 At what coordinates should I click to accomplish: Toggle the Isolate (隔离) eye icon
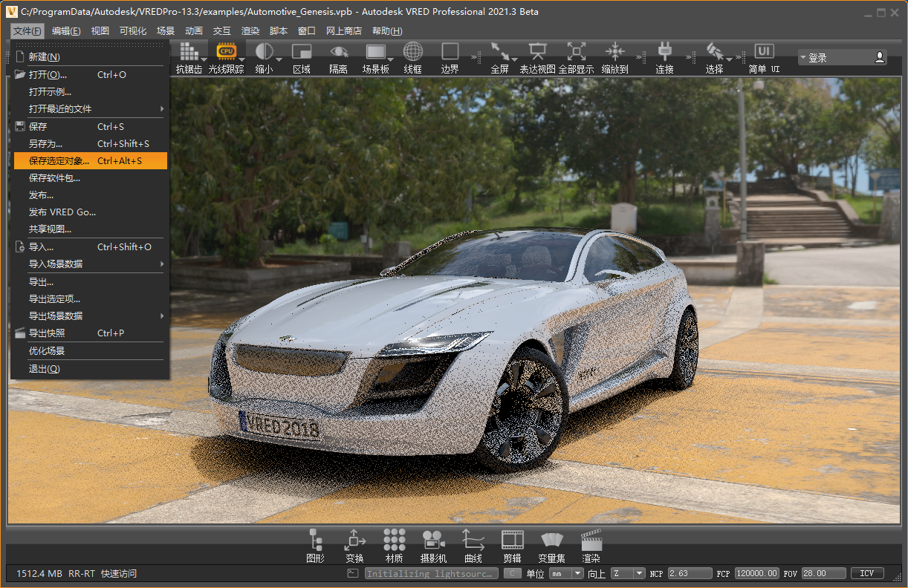(339, 52)
